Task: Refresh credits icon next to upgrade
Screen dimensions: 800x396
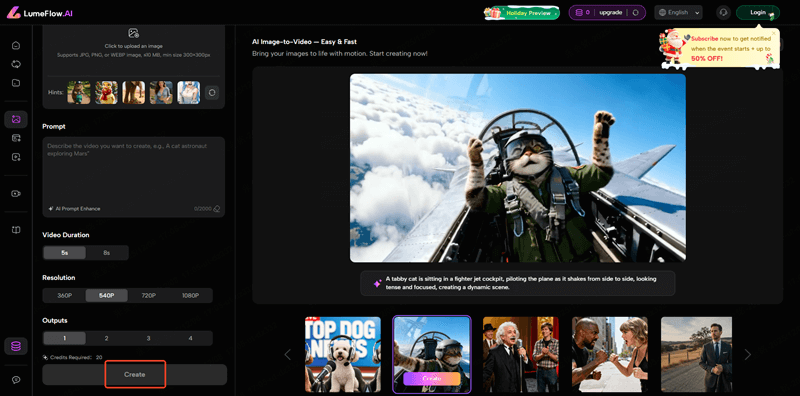Action: coord(635,13)
